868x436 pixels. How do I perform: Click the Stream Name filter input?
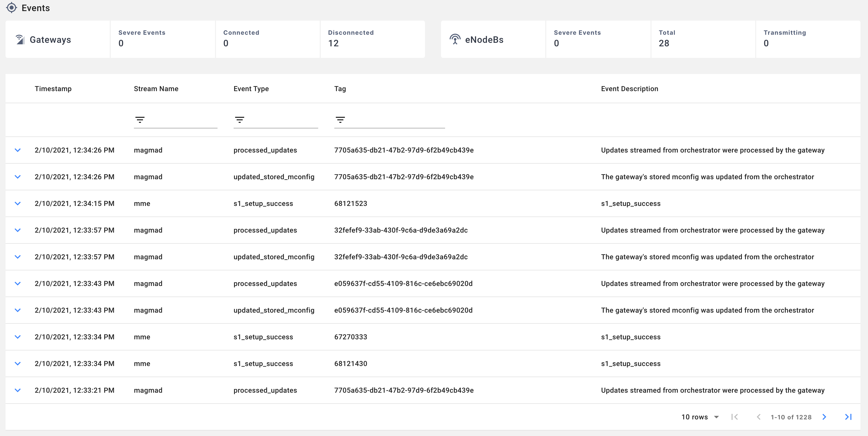pos(182,120)
